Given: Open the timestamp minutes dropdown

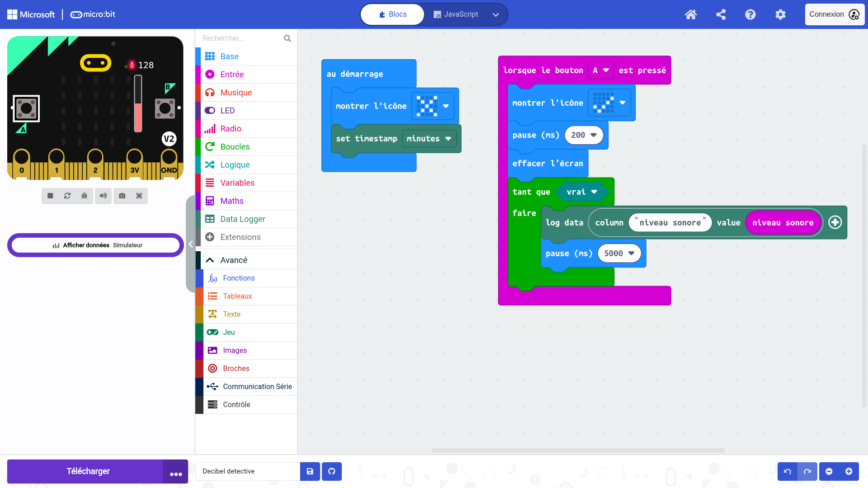Looking at the screenshot, I should pyautogui.click(x=429, y=139).
